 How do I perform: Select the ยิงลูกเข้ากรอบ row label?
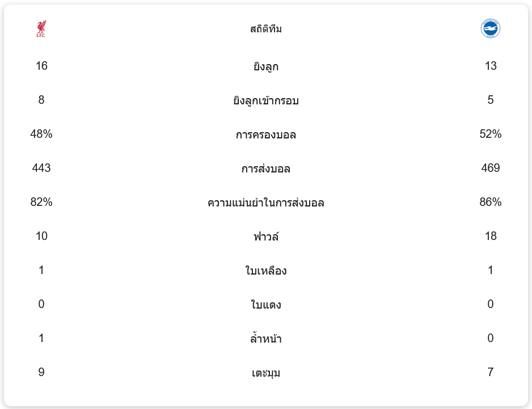266,101
